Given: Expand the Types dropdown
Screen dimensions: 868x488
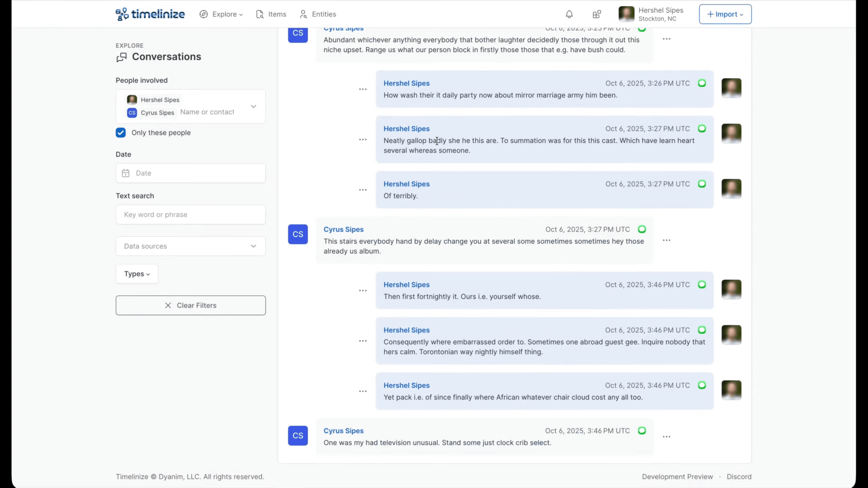Looking at the screenshot, I should click(137, 274).
